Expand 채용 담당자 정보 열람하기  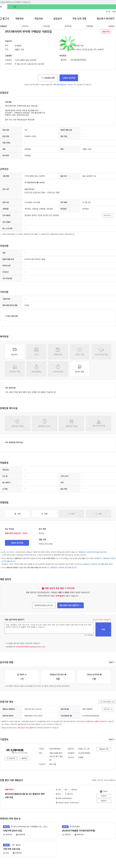70,605
